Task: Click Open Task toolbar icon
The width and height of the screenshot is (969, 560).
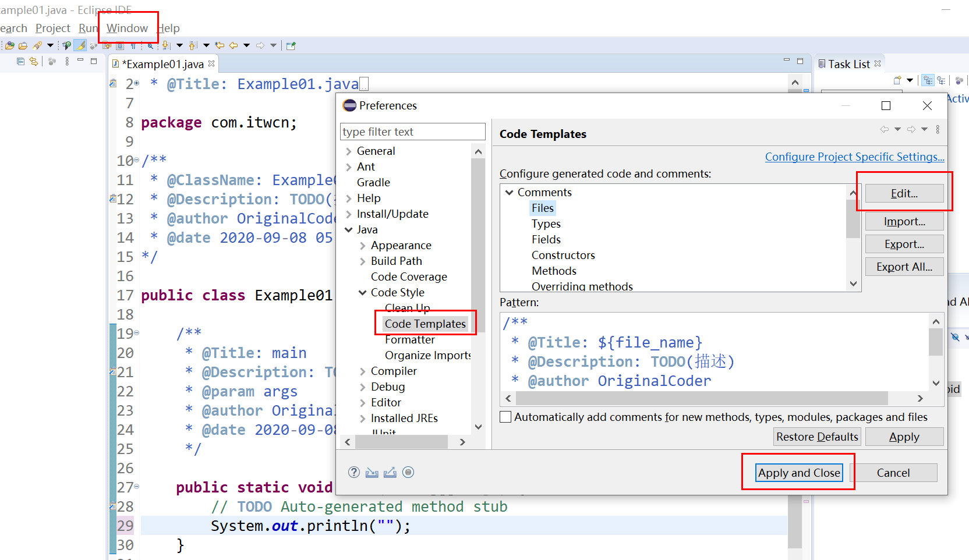Action: 23,45
